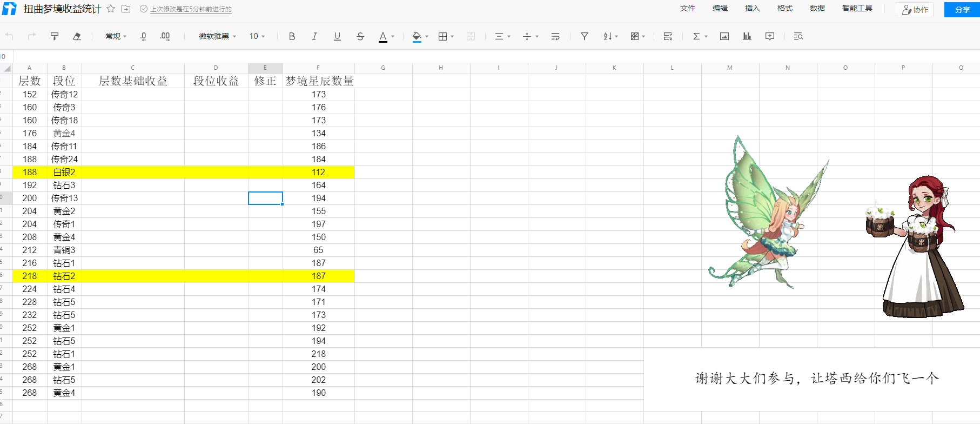The image size is (980, 424).
Task: Click the find and replace icon
Action: click(x=798, y=36)
